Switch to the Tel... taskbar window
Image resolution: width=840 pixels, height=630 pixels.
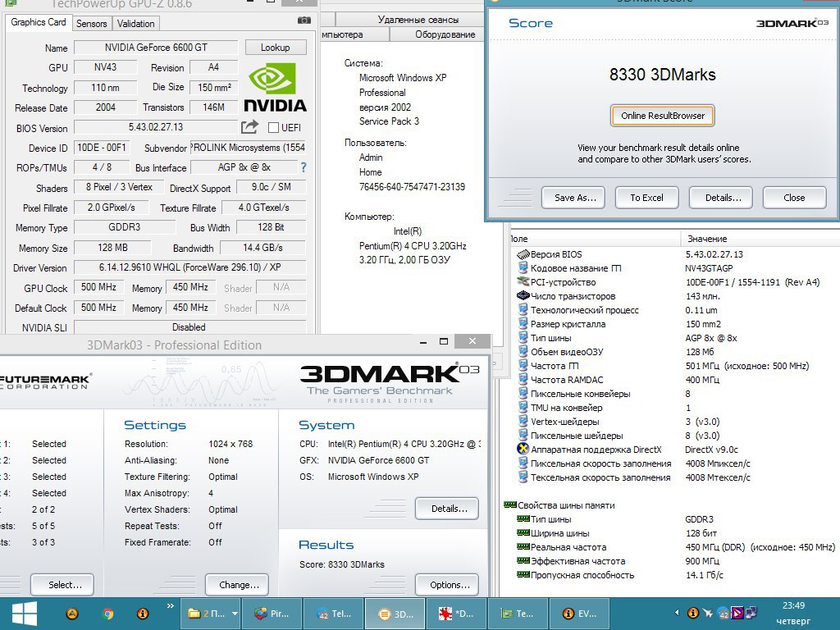point(334,614)
